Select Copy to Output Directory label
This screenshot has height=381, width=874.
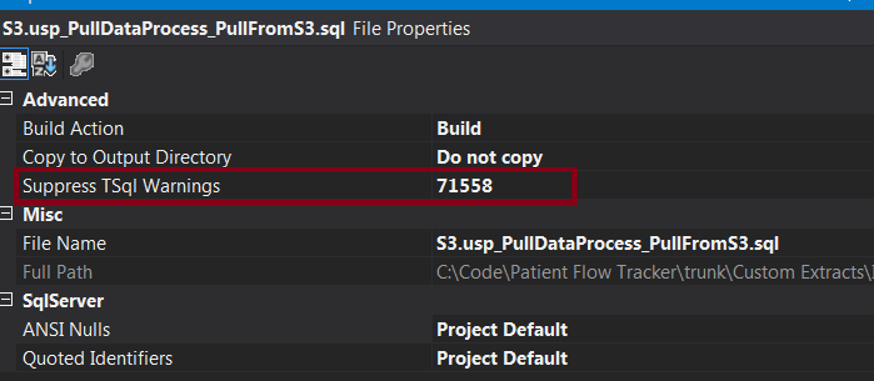click(x=127, y=157)
